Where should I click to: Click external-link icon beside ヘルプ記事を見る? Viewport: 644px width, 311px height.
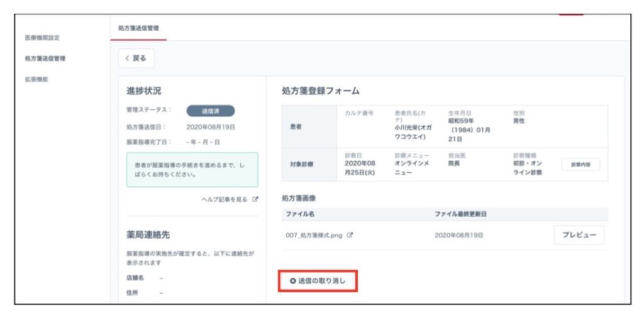[x=255, y=200]
